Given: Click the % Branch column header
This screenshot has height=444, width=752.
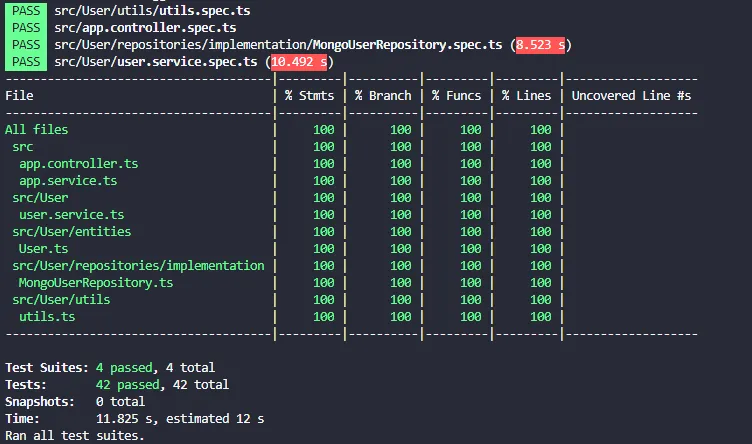Looking at the screenshot, I should [x=383, y=95].
